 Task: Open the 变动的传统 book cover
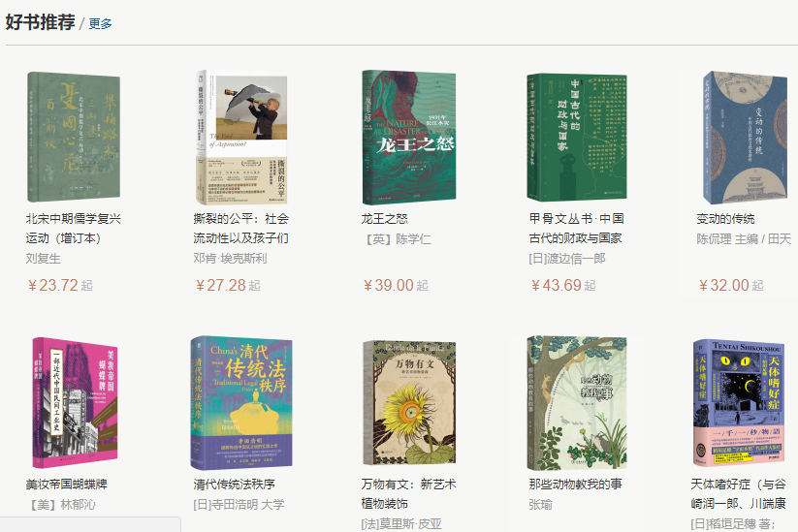745,138
